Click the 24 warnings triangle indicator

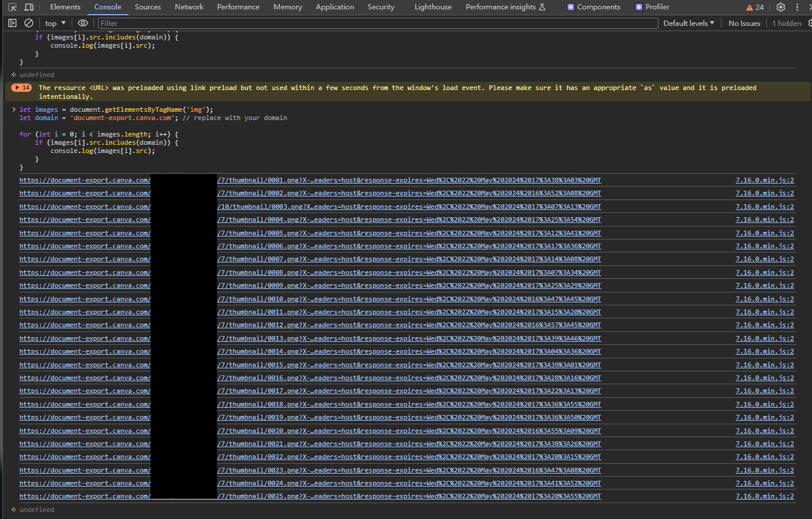click(x=755, y=7)
